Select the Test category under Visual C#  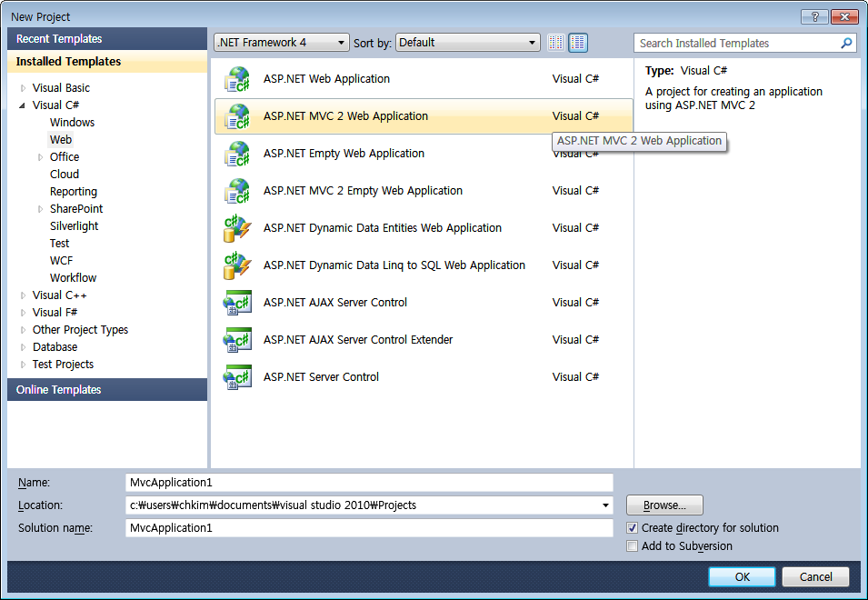tap(59, 244)
